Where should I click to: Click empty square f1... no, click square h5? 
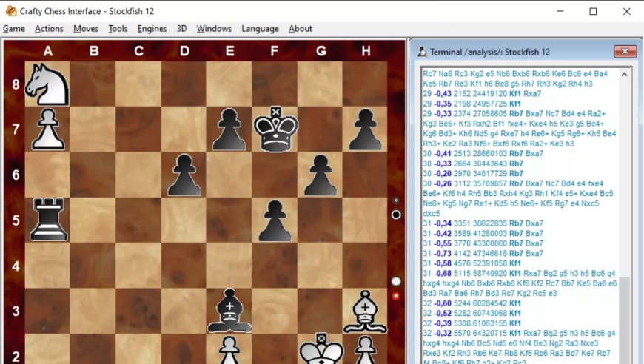point(365,220)
